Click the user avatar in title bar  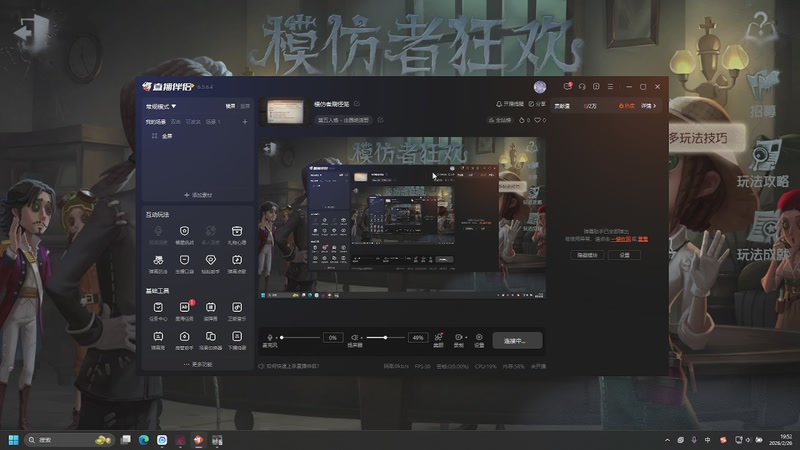tap(540, 87)
